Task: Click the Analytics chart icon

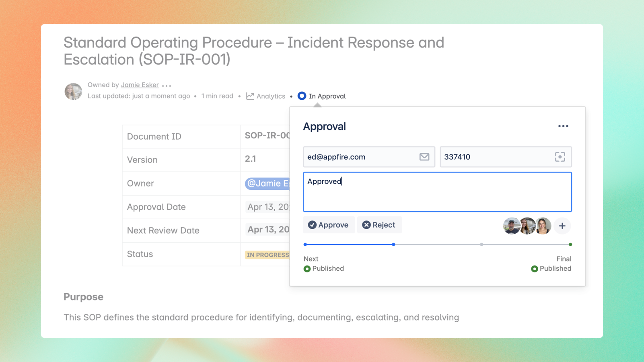Action: pos(250,96)
